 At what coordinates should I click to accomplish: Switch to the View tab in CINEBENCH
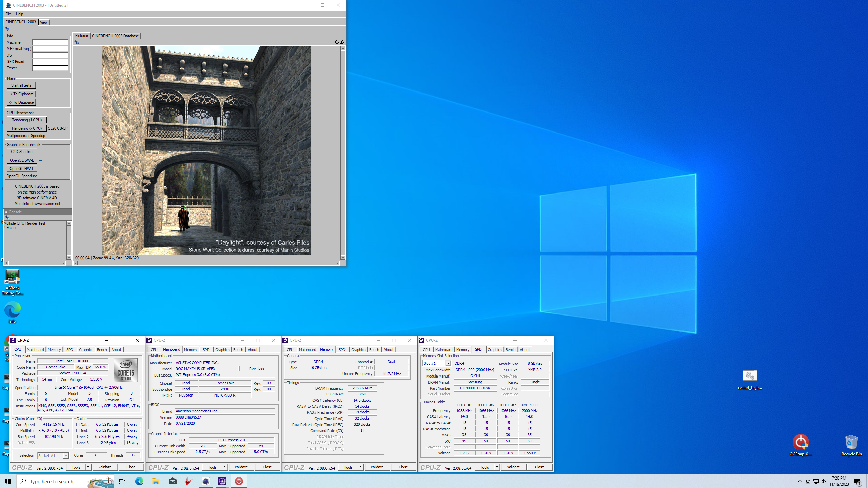44,22
